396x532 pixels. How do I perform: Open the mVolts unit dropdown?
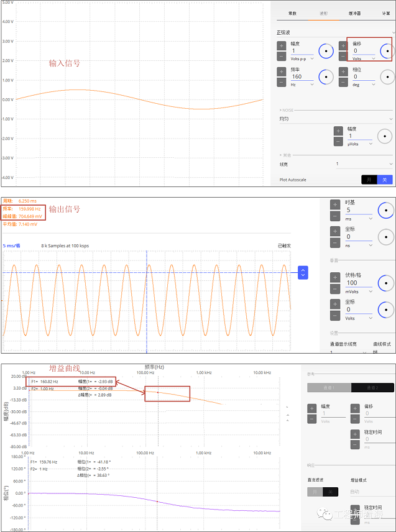point(359,291)
